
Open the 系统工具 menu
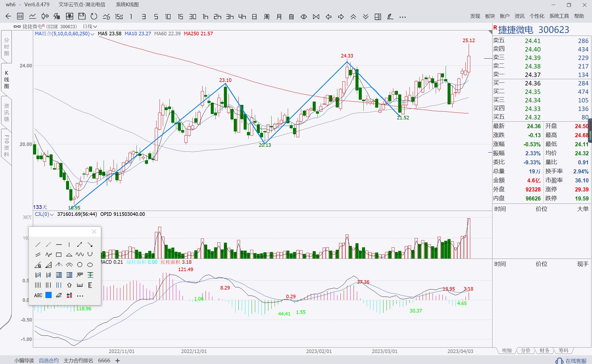pos(559,16)
